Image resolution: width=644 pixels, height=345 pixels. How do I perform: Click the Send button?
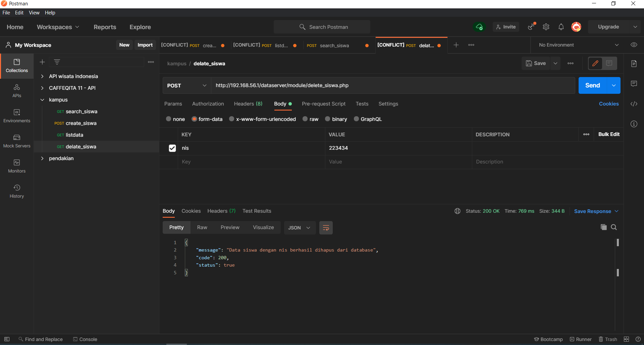(x=593, y=85)
